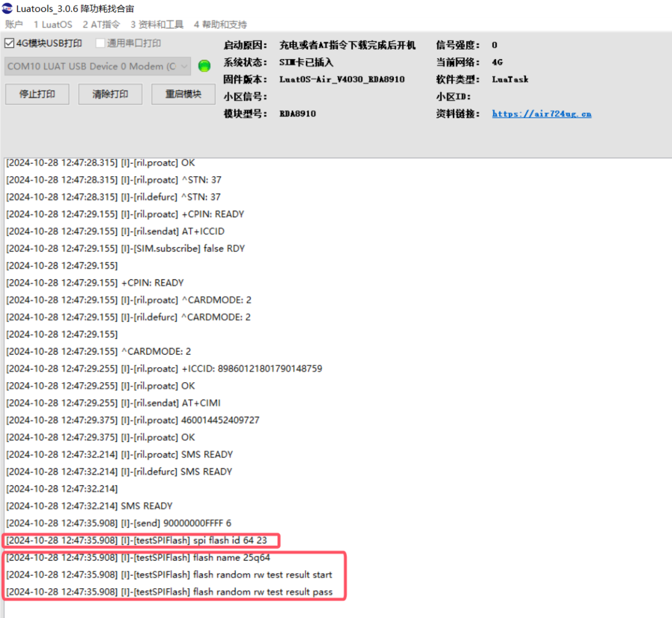672x618 pixels.
Task: Click the Luatools logo icon in title bar
Action: click(x=9, y=9)
